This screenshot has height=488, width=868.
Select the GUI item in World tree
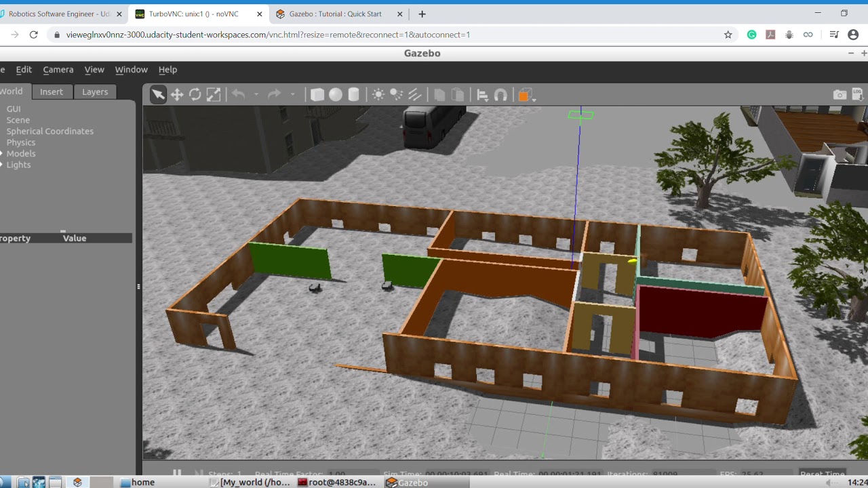point(14,108)
